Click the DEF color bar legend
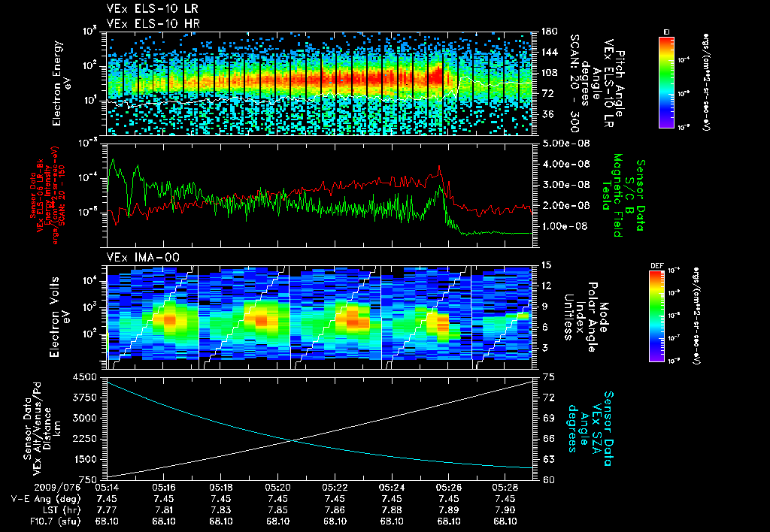This screenshot has height=532, width=770. coord(657,316)
